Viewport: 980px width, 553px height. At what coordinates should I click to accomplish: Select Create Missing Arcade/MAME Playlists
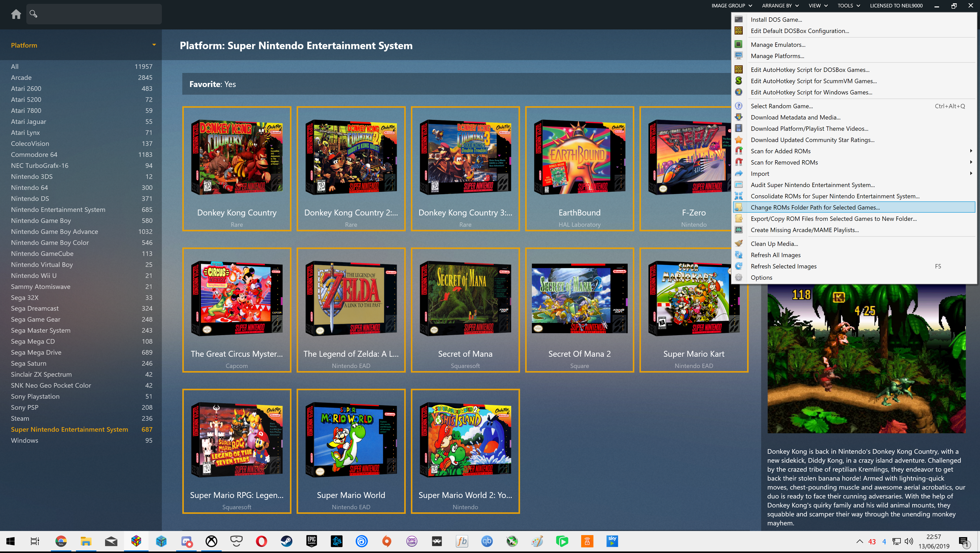[x=854, y=230]
